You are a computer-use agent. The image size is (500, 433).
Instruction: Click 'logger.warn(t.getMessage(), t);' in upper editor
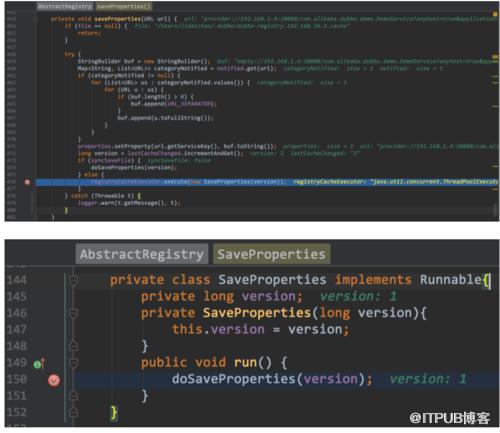coord(129,203)
